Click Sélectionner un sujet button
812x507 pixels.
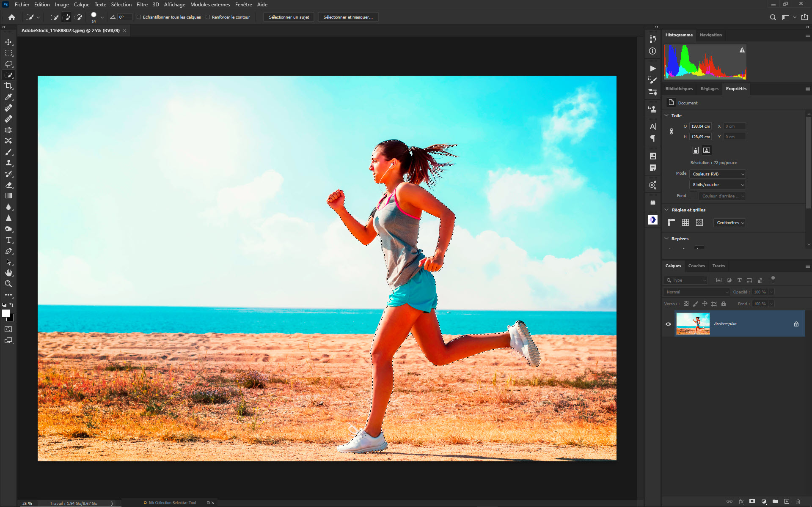pos(289,17)
